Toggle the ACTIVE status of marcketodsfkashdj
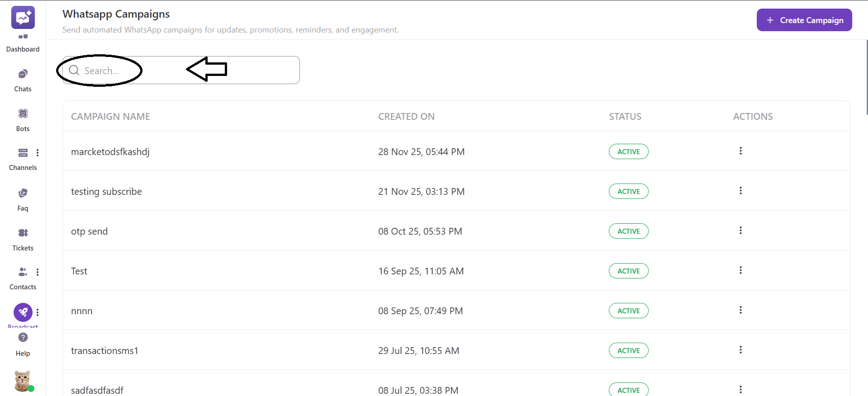The height and width of the screenshot is (396, 868). click(628, 151)
